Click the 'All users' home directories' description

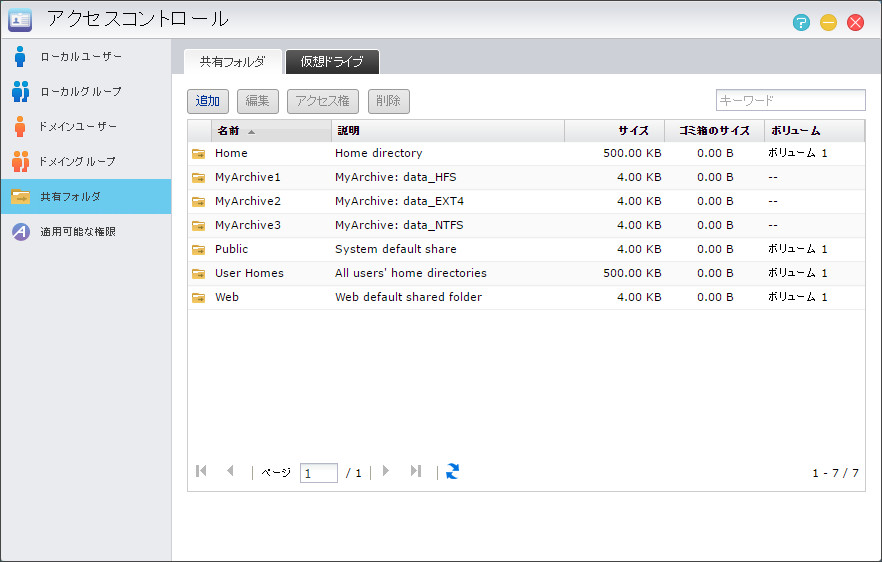pos(411,273)
